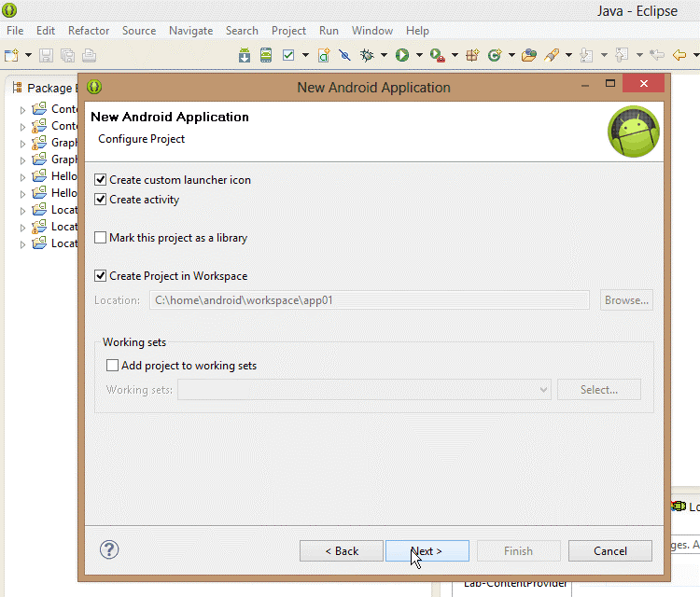
Task: Open the Working sets combo box
Action: click(x=364, y=390)
